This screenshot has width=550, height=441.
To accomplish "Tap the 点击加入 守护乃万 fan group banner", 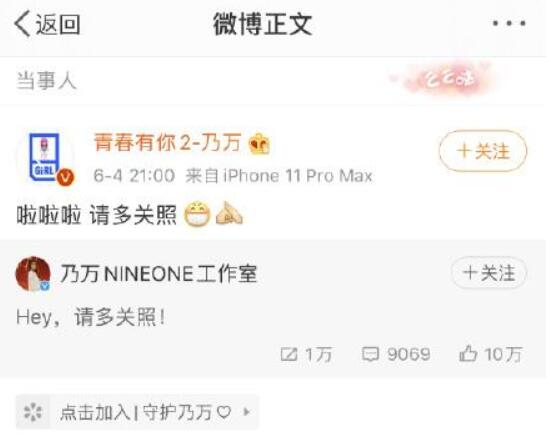I will click(x=137, y=412).
